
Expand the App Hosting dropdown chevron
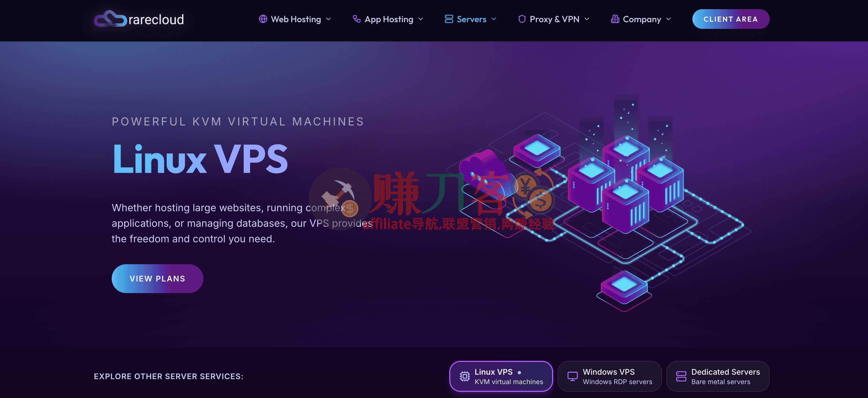coord(420,19)
